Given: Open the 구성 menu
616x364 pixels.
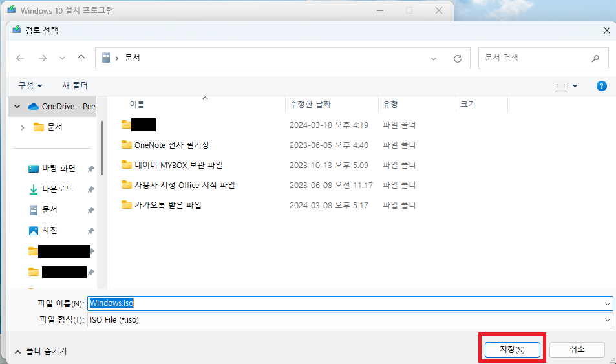Looking at the screenshot, I should (x=30, y=85).
